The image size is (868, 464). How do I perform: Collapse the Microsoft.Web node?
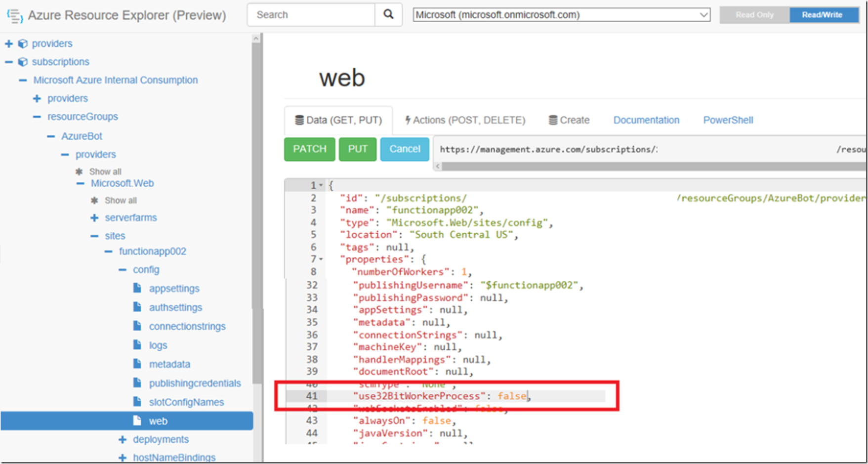pos(81,183)
